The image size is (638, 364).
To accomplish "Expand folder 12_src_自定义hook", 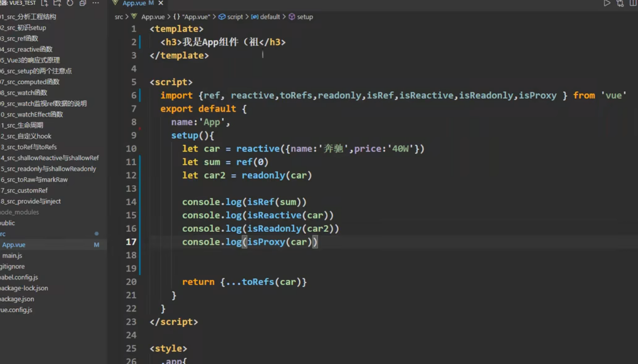I will point(26,136).
